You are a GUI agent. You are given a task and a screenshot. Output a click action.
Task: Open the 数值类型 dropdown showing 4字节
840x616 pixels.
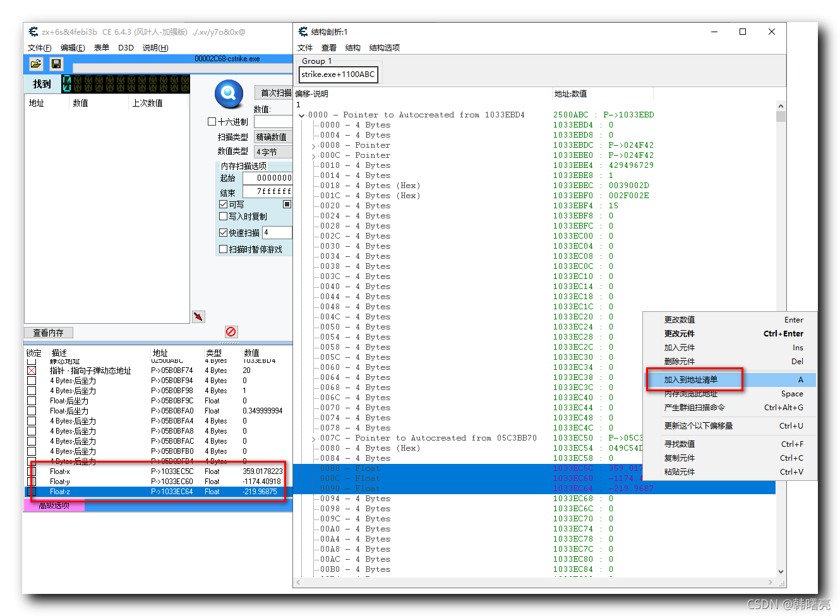(273, 151)
